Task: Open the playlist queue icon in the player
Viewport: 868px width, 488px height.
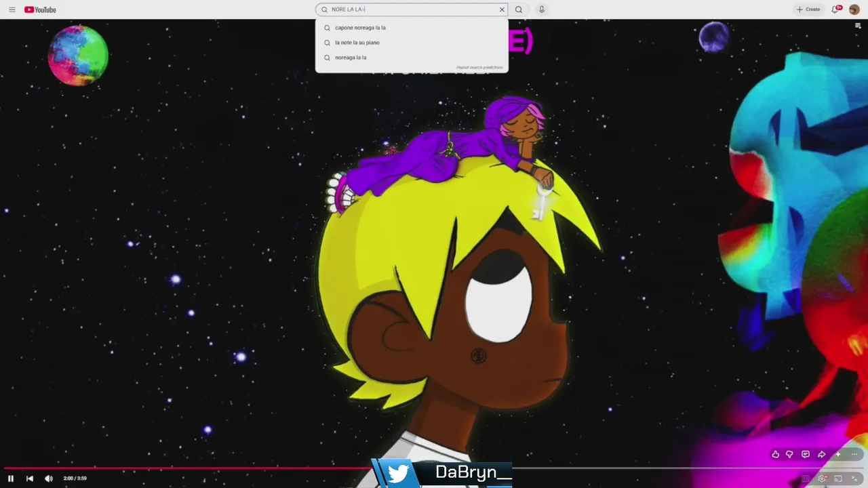Action: pyautogui.click(x=858, y=26)
